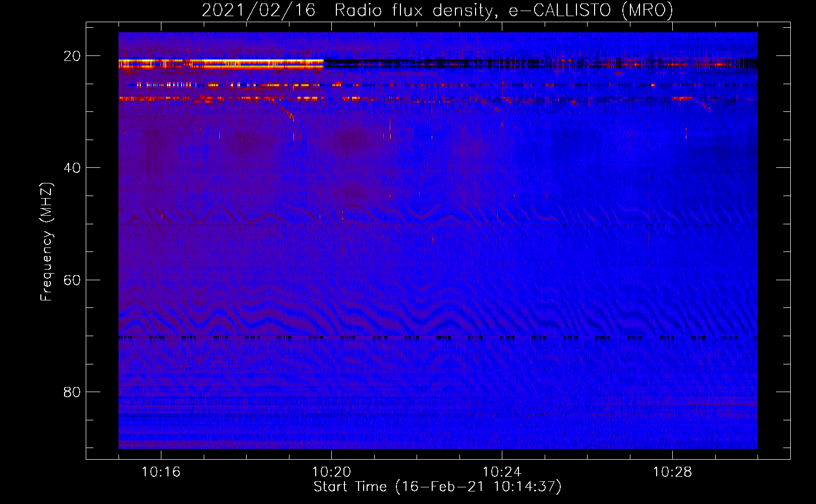Click the black dashed interference line near 70 MHz
The height and width of the screenshot is (504, 816).
[x=438, y=337]
